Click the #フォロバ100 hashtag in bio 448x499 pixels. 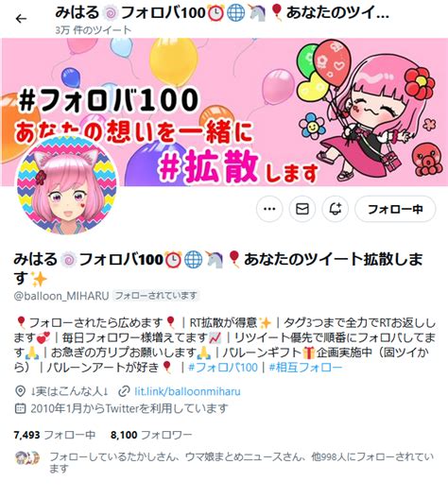223,368
